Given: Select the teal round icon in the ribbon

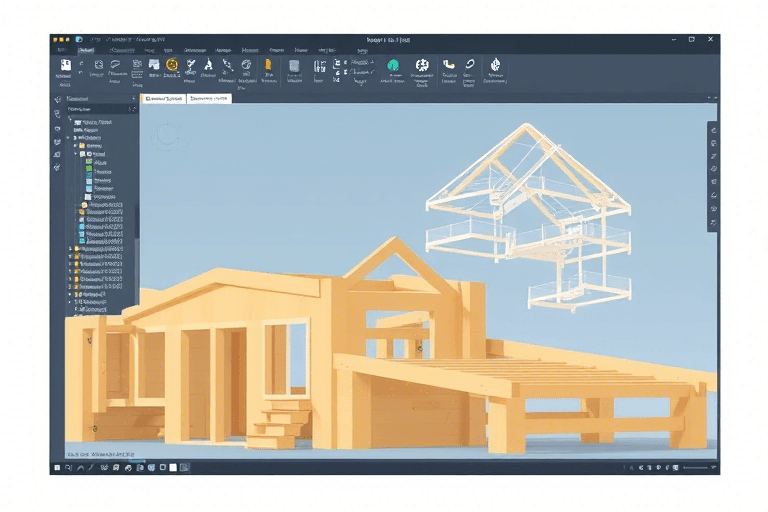Looking at the screenshot, I should (393, 66).
